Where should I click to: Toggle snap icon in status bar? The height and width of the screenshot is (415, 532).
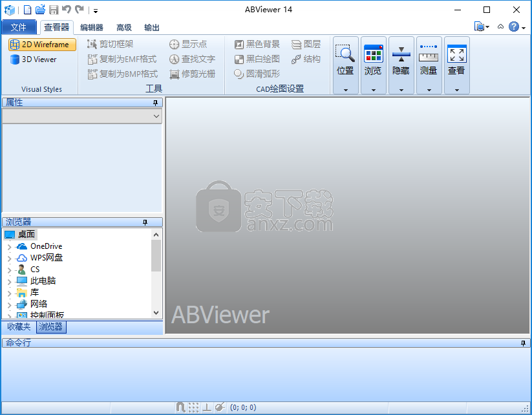click(180, 407)
